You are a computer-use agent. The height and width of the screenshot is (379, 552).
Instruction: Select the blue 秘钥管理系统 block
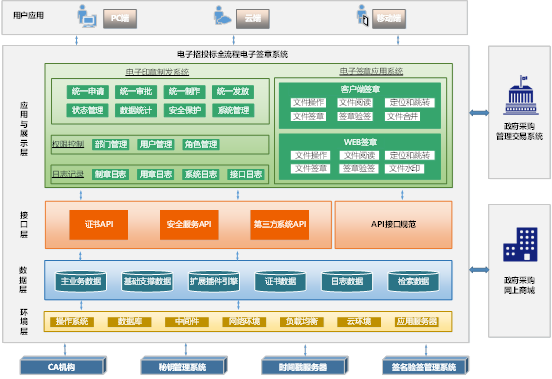(x=184, y=366)
